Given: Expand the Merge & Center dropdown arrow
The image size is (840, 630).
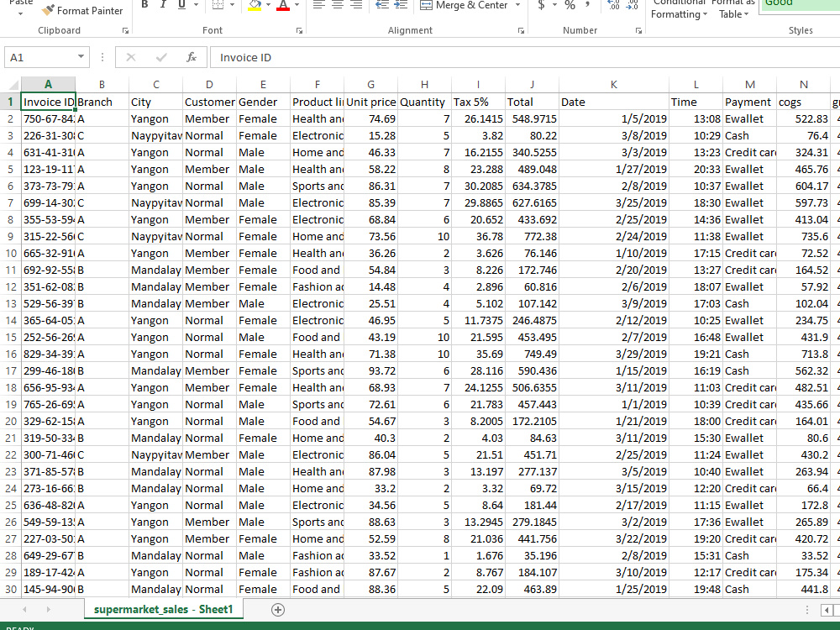Looking at the screenshot, I should click(517, 5).
